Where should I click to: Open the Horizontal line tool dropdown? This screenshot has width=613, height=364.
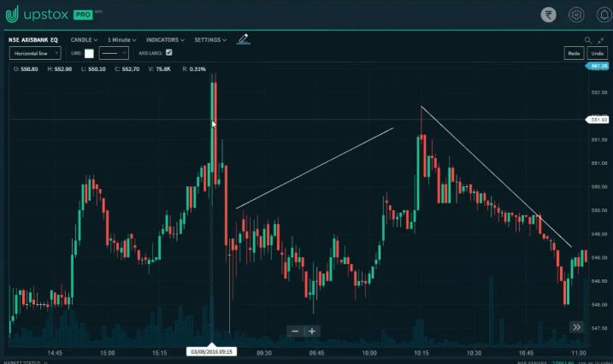point(34,53)
